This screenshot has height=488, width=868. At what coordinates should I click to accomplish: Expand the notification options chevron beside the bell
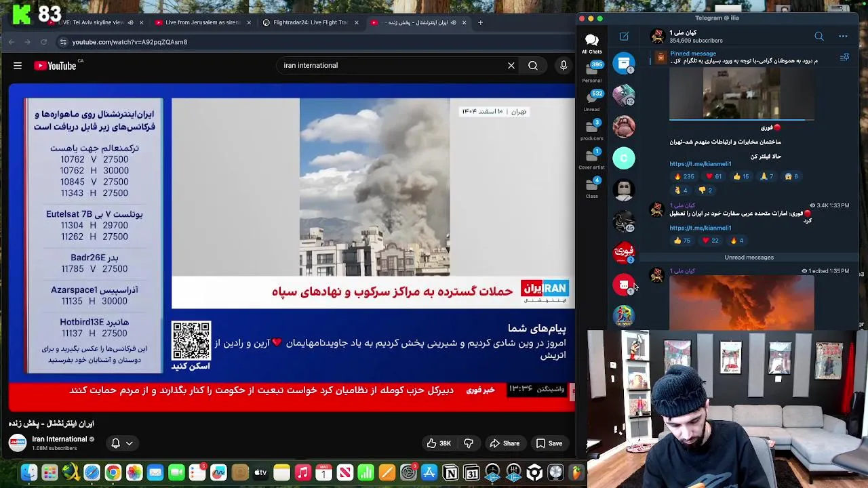[129, 443]
